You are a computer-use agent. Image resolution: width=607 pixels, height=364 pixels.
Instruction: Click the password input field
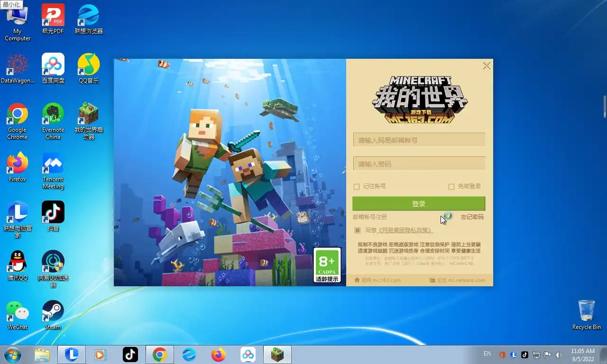[419, 164]
